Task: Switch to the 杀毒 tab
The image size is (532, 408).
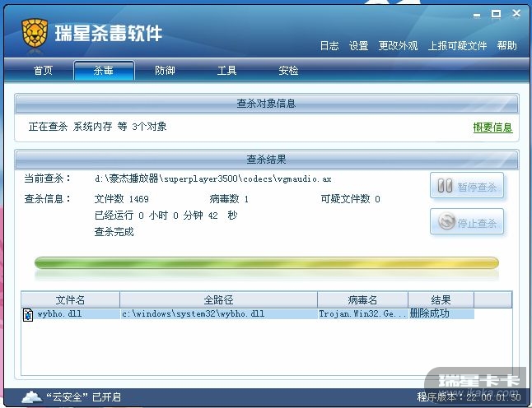Action: click(104, 71)
